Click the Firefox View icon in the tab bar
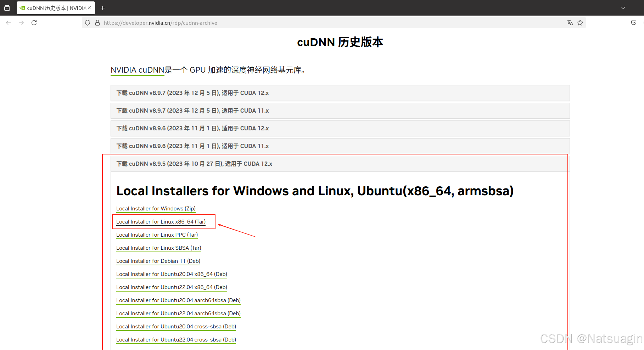This screenshot has height=350, width=644. [7, 8]
